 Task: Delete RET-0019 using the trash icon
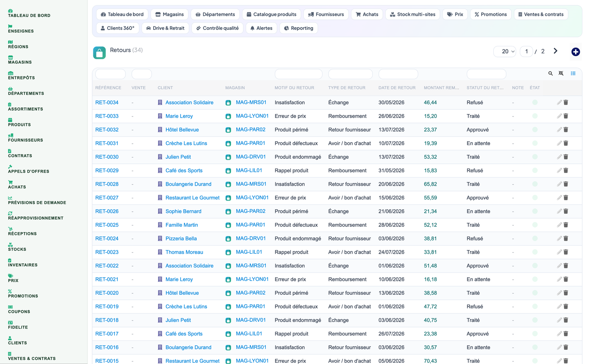pos(566,307)
